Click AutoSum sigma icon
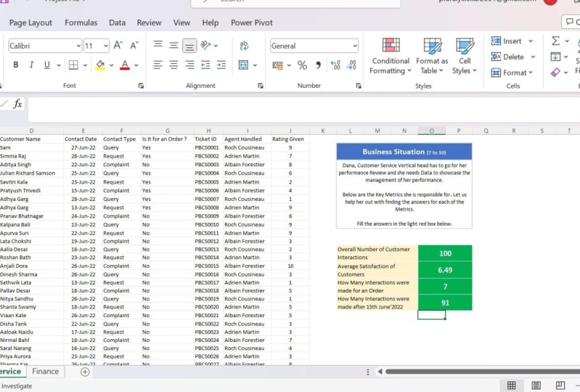The width and height of the screenshot is (580, 392). 555,41
